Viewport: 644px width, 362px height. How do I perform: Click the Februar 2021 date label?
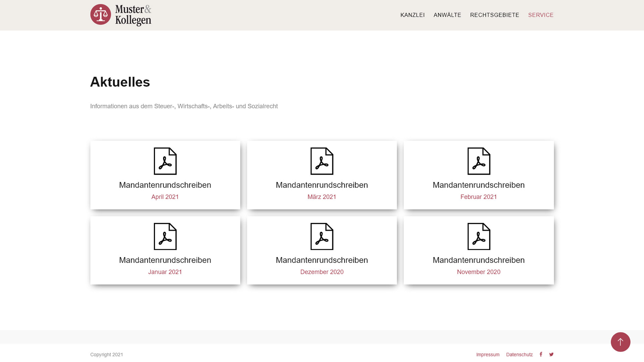pos(479,197)
